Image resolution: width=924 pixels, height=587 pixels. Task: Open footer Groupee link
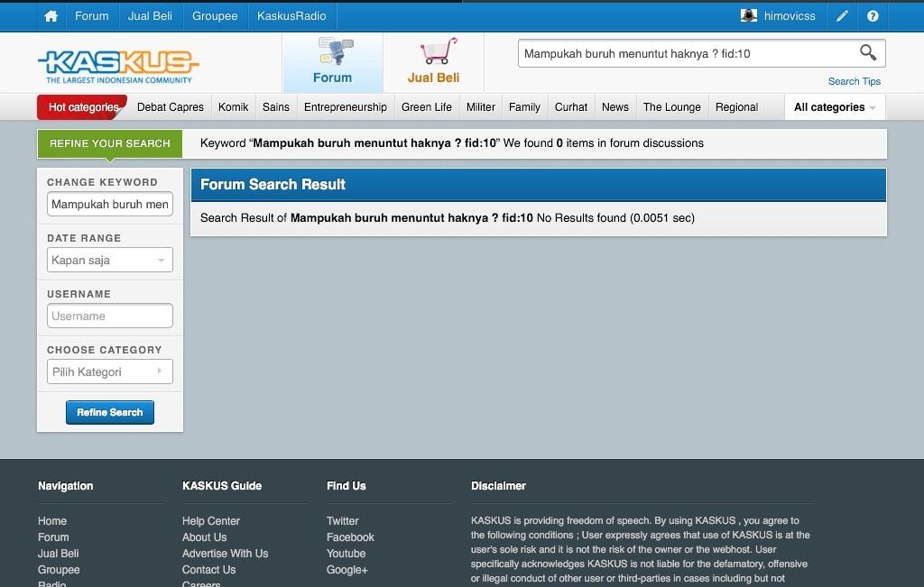coord(59,569)
